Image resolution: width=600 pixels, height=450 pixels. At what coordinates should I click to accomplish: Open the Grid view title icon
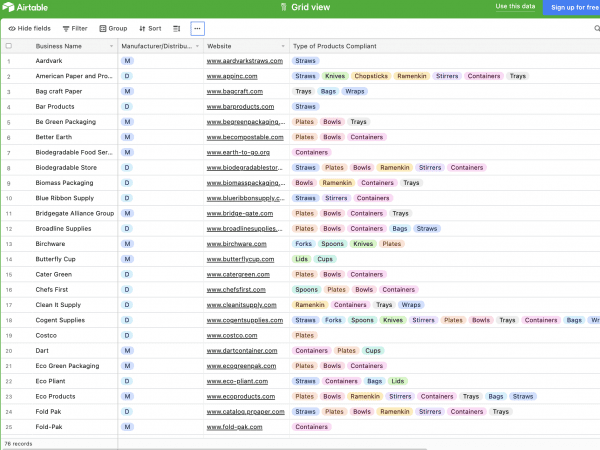coord(283,7)
